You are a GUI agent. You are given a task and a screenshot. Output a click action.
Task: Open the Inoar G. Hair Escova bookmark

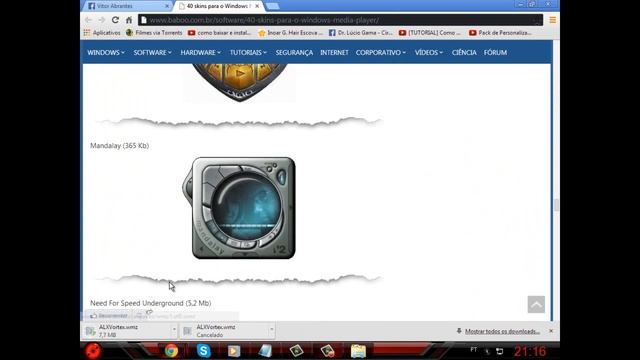coord(291,33)
